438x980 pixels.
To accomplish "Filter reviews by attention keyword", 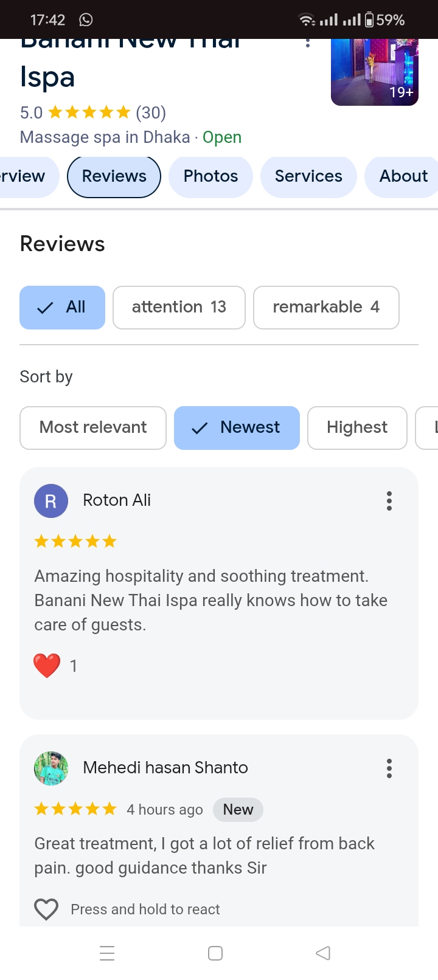I will tap(179, 308).
